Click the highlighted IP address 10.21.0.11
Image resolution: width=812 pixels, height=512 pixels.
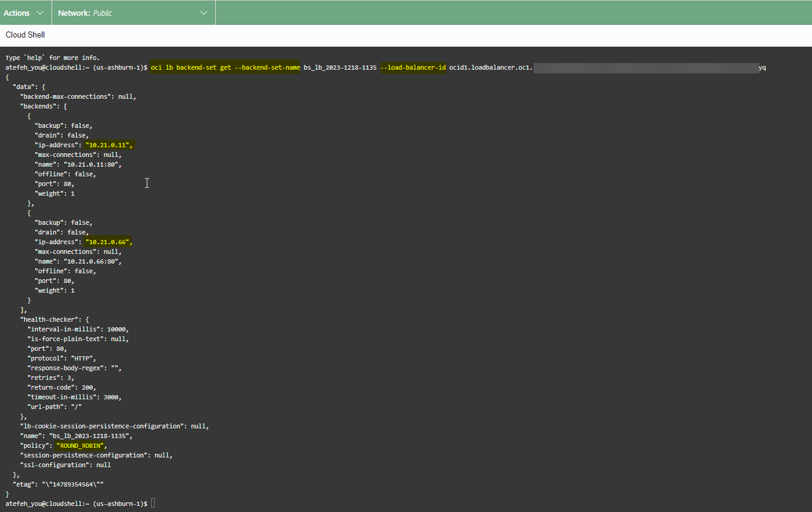(109, 145)
